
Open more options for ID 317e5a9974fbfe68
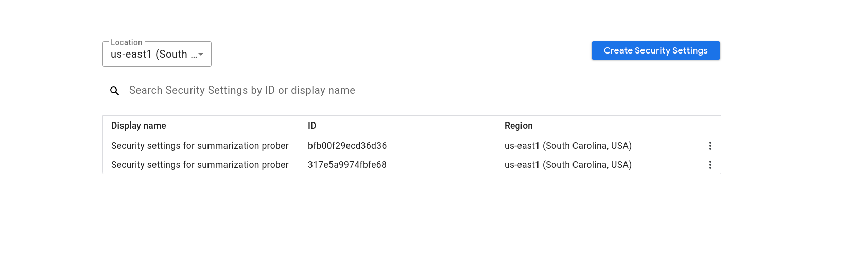click(x=710, y=165)
